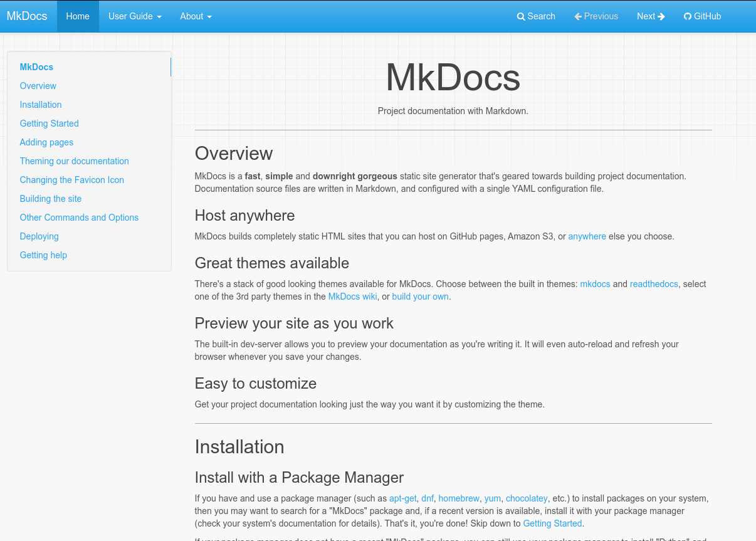This screenshot has height=541, width=756.
Task: Click the Previous arrow icon
Action: [578, 17]
